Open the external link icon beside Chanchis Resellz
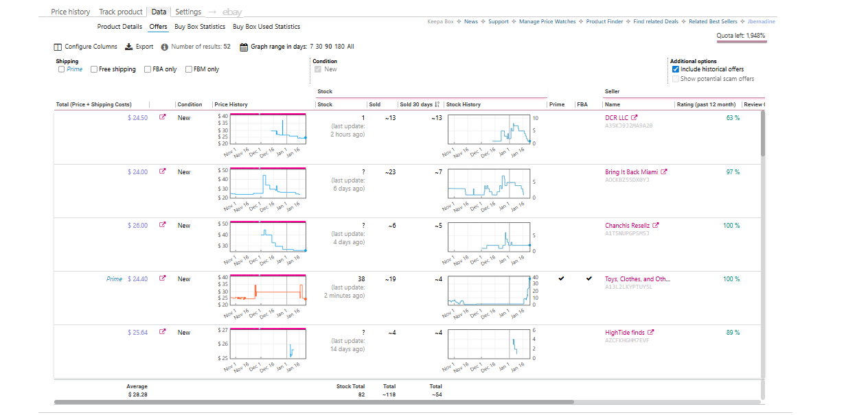 click(x=656, y=226)
